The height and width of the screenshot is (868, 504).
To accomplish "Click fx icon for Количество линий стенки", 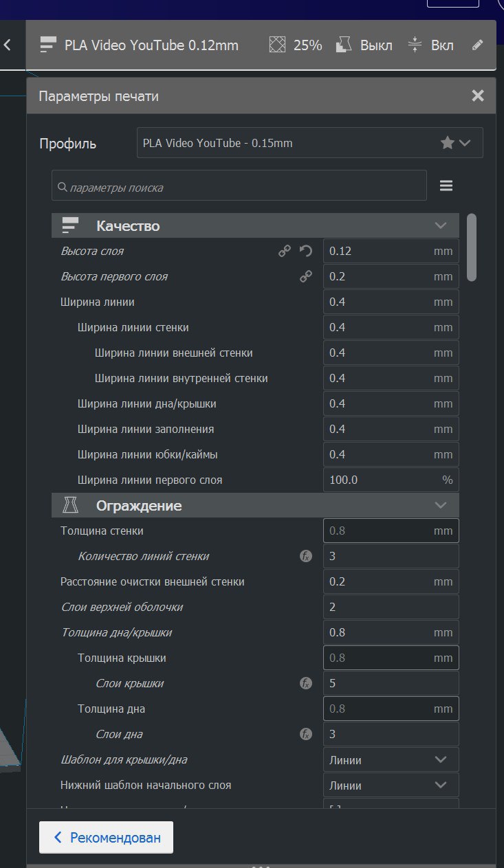I will pos(306,556).
